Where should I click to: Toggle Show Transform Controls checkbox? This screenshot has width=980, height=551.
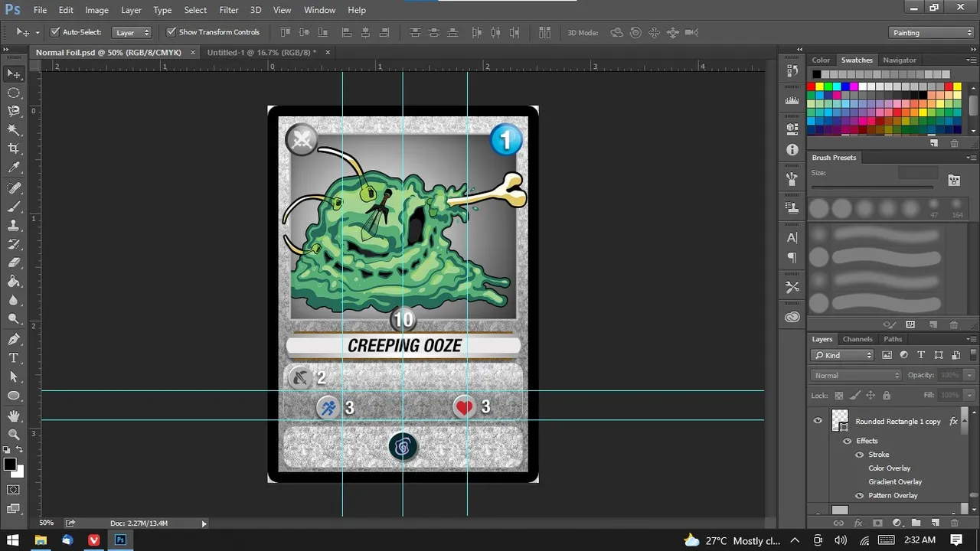171,32
